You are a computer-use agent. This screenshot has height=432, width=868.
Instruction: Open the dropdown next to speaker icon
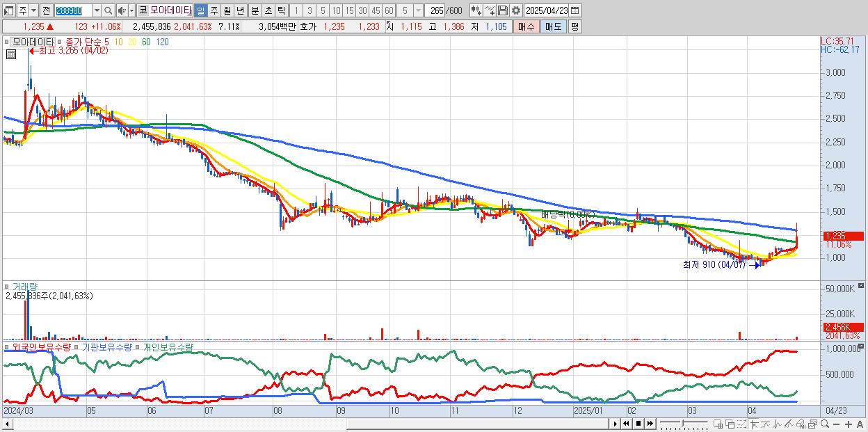(131, 10)
